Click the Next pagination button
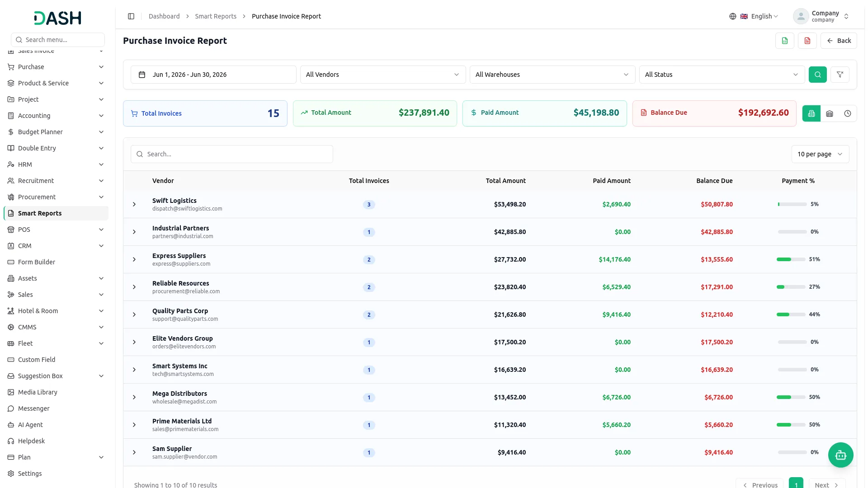The image size is (868, 488). click(x=827, y=484)
